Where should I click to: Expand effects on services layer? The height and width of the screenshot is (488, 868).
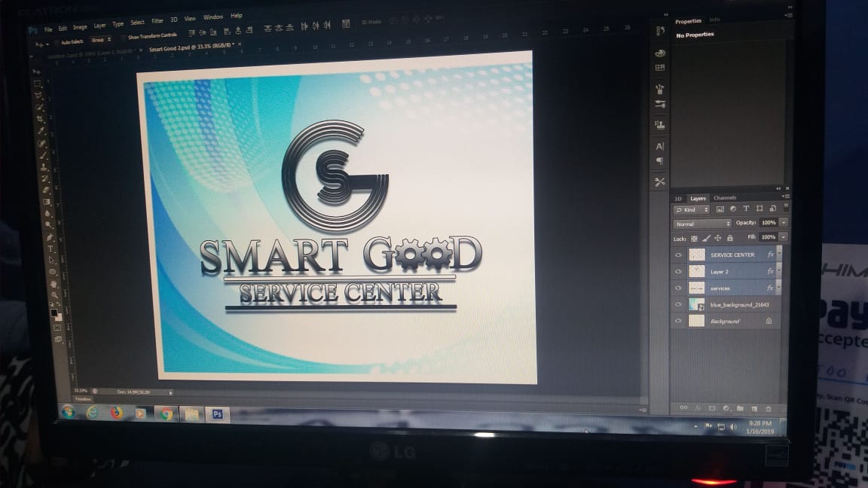tap(779, 287)
